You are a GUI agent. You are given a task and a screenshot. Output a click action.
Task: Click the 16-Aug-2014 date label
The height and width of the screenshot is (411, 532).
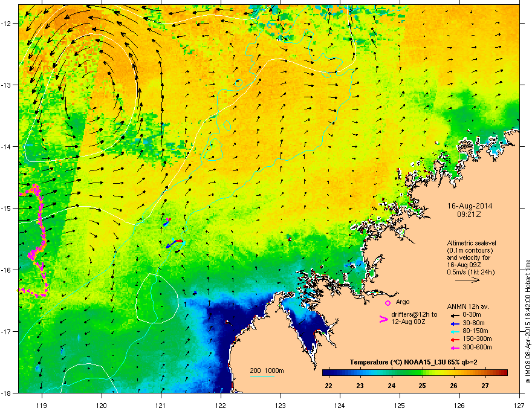(470, 206)
